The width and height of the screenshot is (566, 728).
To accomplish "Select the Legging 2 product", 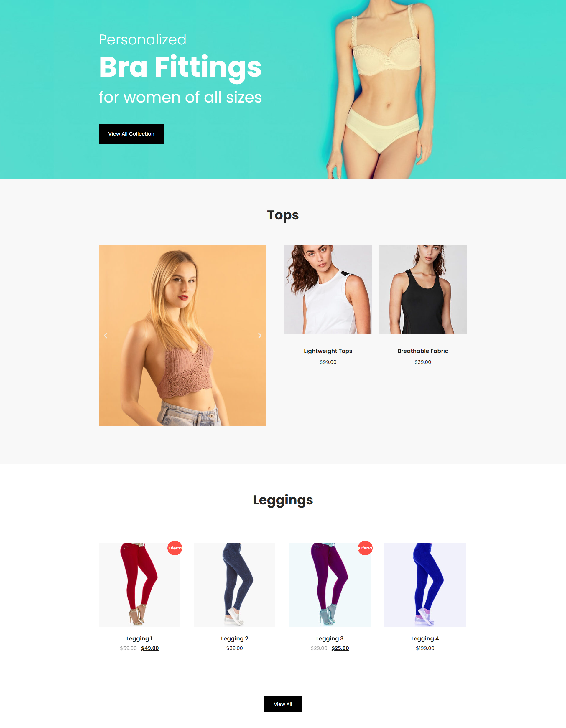I will [x=235, y=584].
